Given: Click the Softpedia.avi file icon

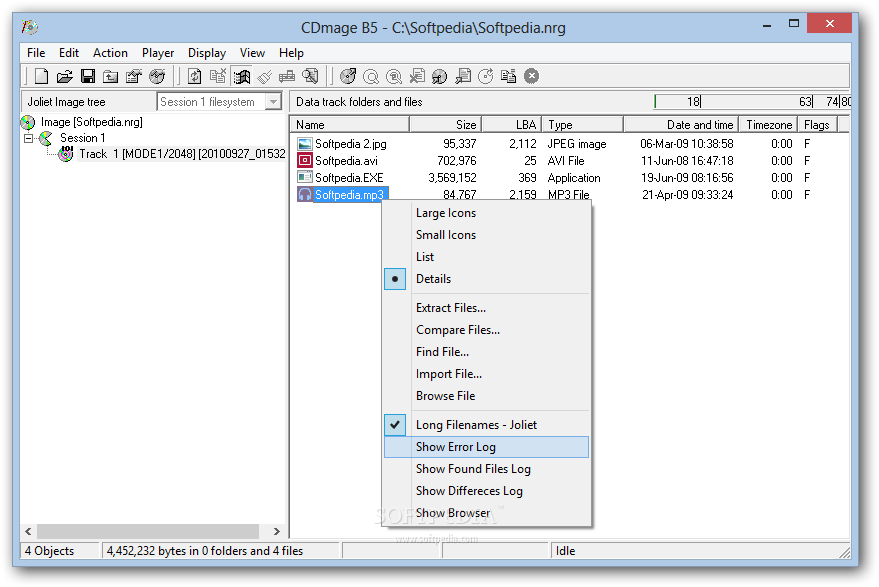Looking at the screenshot, I should (x=304, y=160).
